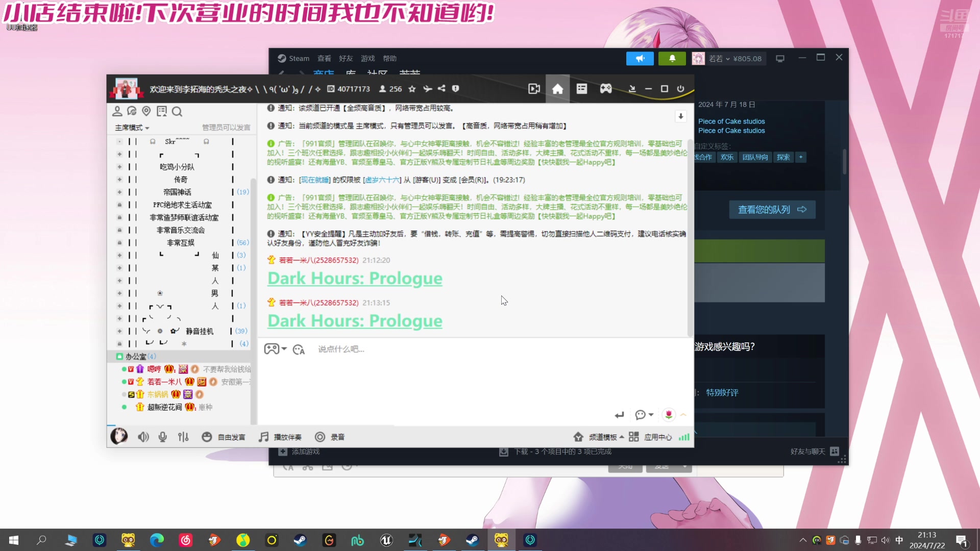Screen dimensions: 980x551
Task: Select user 超叛逆花间 in member list
Action: (x=164, y=407)
